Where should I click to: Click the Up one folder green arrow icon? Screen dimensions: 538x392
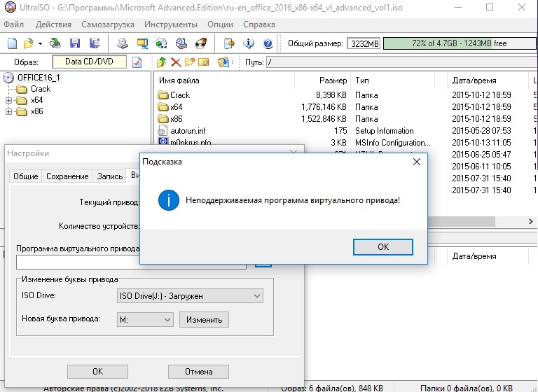161,62
